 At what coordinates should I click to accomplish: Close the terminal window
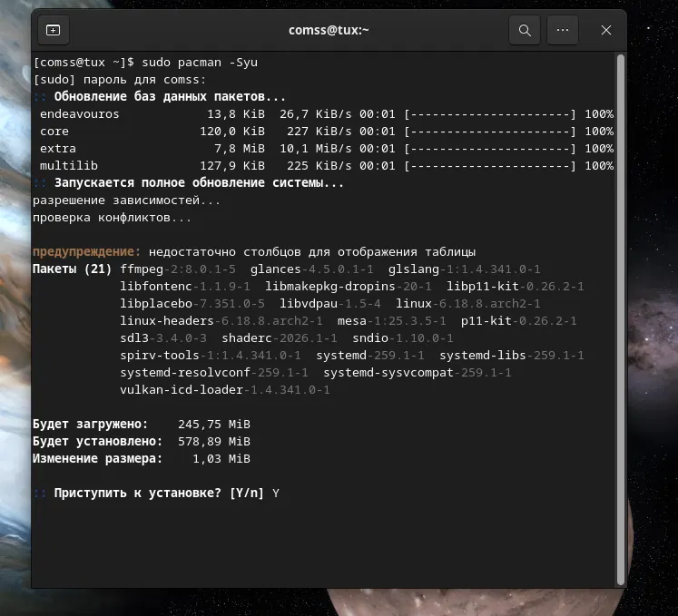click(606, 30)
